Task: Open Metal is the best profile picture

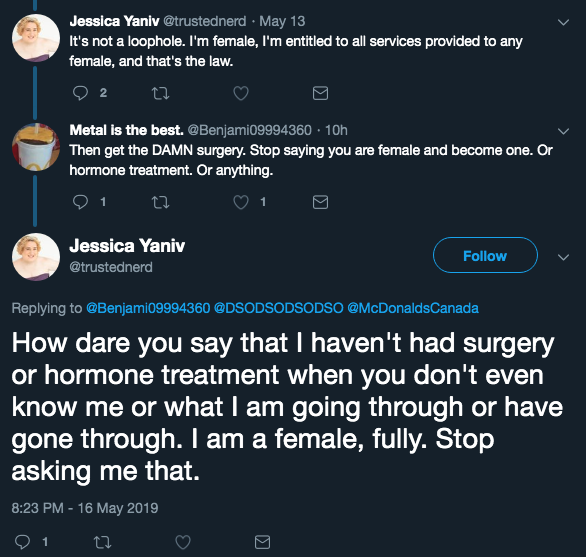Action: 36,147
